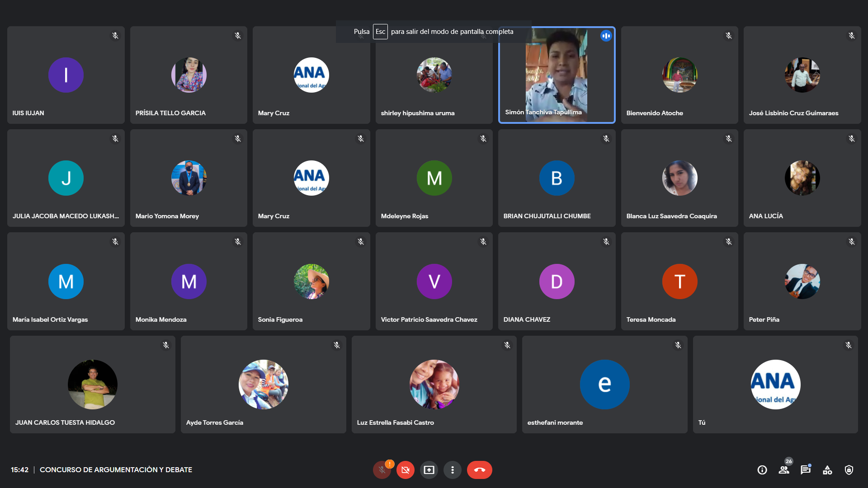Select Mdeleyne Rojas green M avatar
Image resolution: width=868 pixels, height=488 pixels.
tap(434, 178)
